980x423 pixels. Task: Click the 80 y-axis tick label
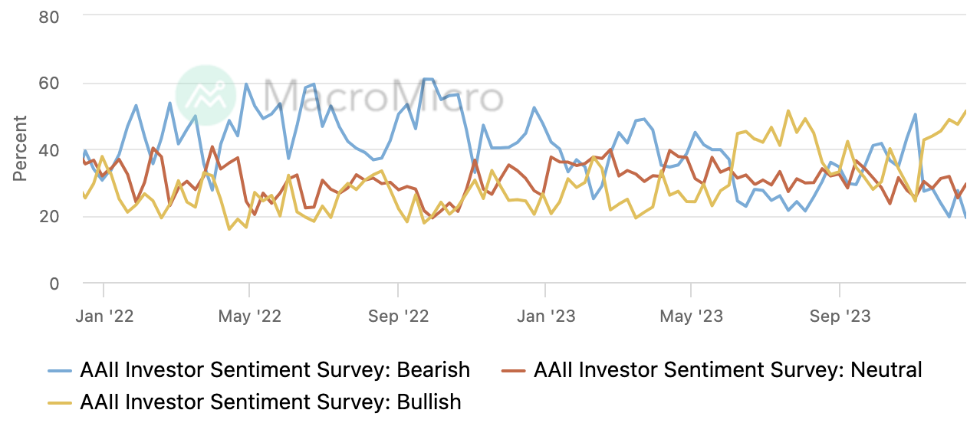click(49, 16)
